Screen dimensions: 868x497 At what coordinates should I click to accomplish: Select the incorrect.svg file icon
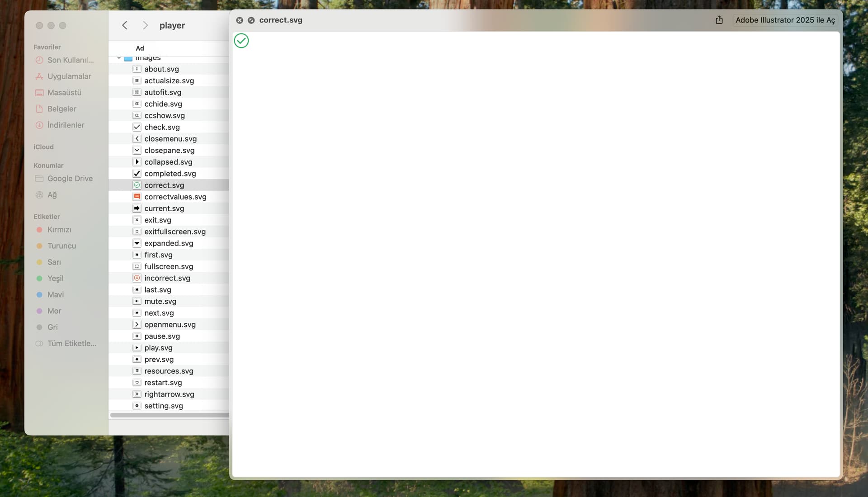(137, 278)
